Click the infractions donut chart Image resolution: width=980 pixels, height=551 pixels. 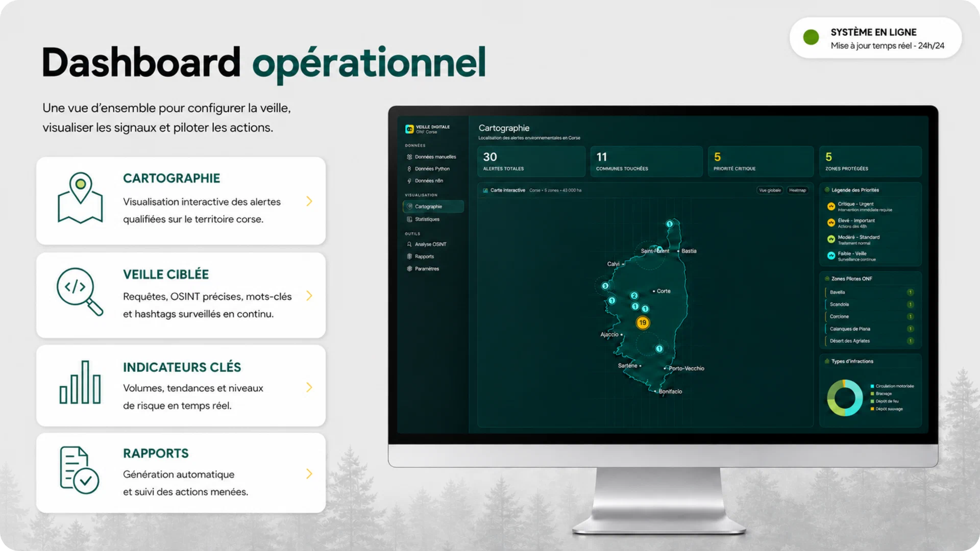point(845,397)
